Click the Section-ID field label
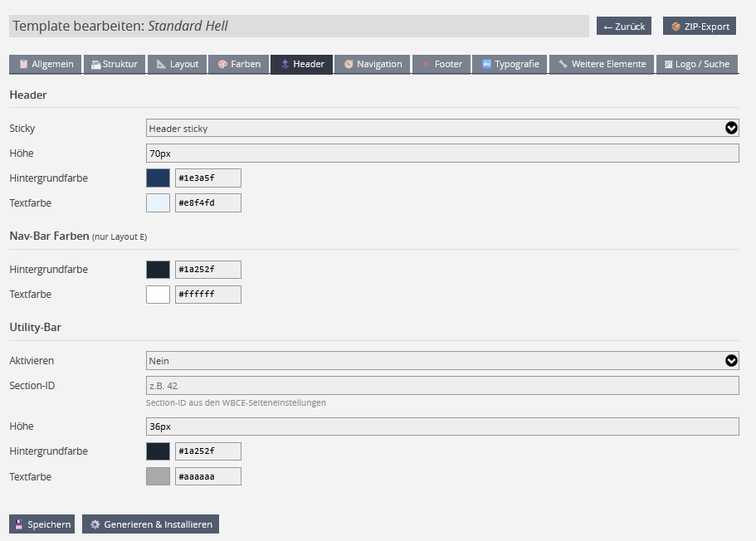756x541 pixels. (32, 386)
